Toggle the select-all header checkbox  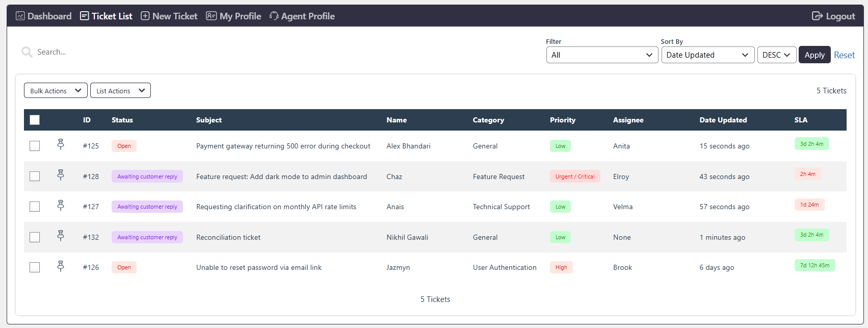[35, 120]
